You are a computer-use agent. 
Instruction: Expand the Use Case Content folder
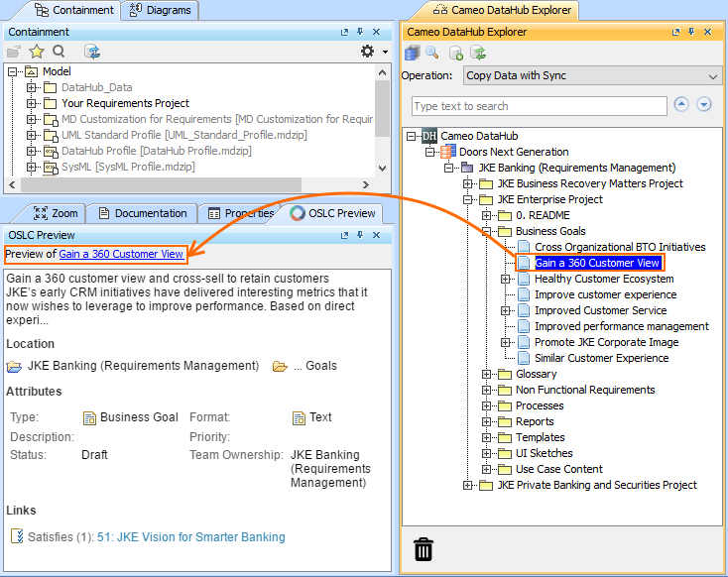tap(486, 469)
